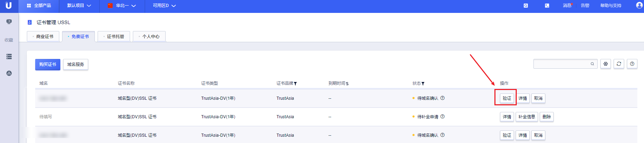Open the search icon in top bar
Image resolution: width=644 pixels, height=143 pixels.
(526, 6)
